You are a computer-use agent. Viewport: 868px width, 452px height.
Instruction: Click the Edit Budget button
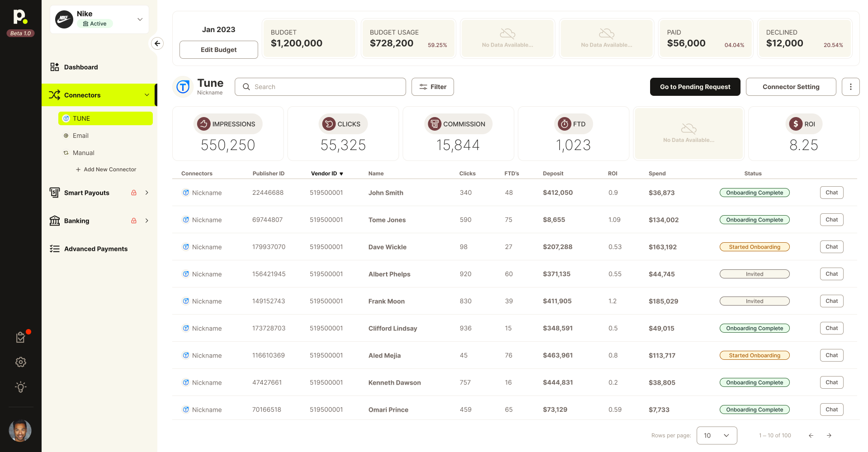218,50
